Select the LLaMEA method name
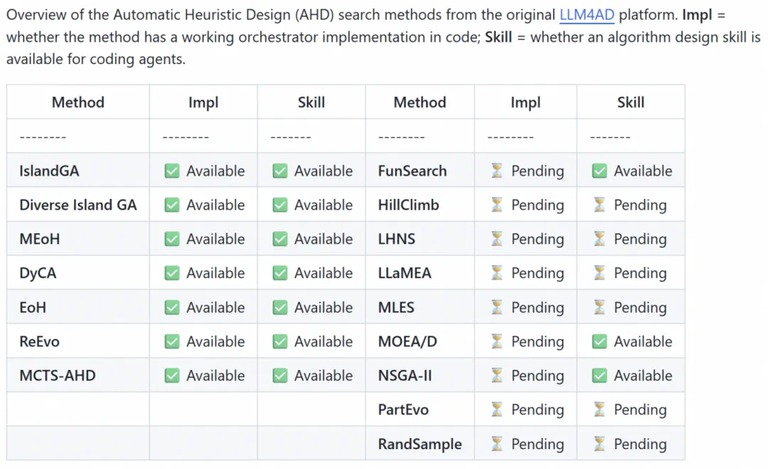The height and width of the screenshot is (469, 768). tap(405, 273)
